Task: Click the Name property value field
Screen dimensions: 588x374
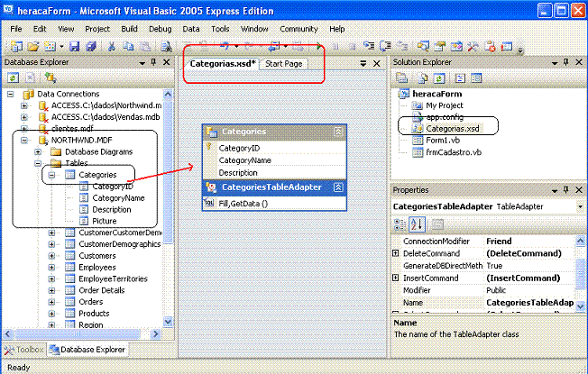Action: pos(529,303)
